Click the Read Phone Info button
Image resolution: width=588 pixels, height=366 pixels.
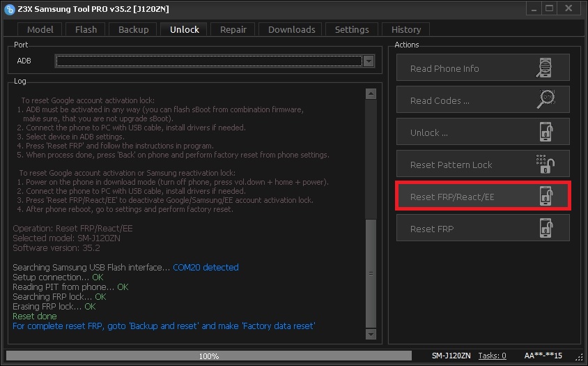coord(483,67)
